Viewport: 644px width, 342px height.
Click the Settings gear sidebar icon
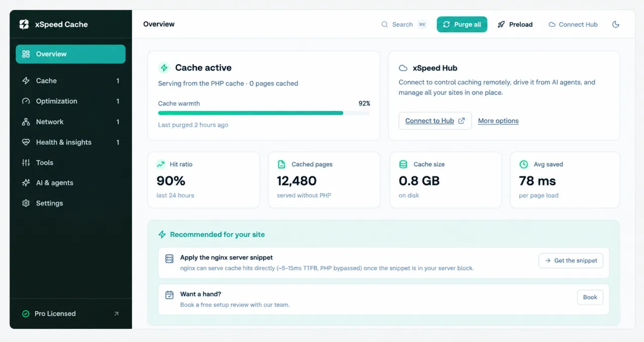26,203
